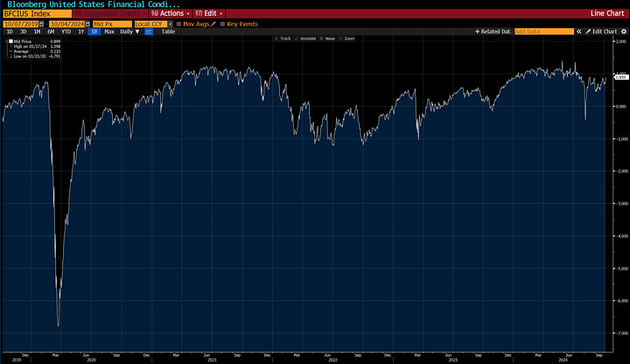Open the Edit dropdown menu

pyautogui.click(x=208, y=13)
